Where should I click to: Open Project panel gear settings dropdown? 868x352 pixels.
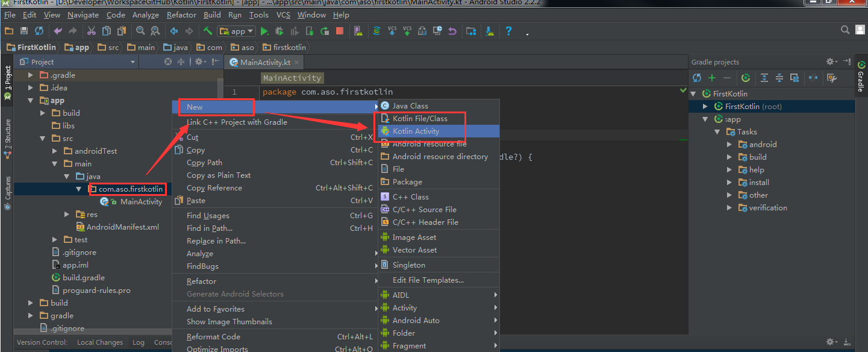click(200, 61)
